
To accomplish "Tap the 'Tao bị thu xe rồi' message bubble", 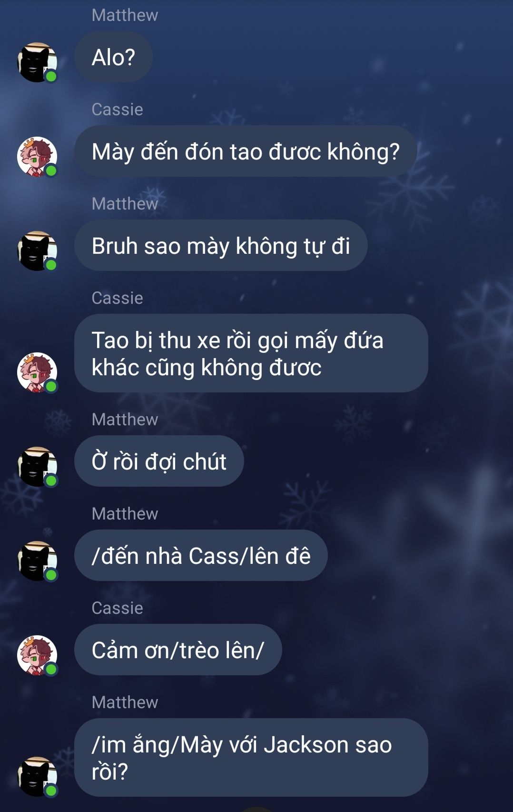I will (x=251, y=353).
